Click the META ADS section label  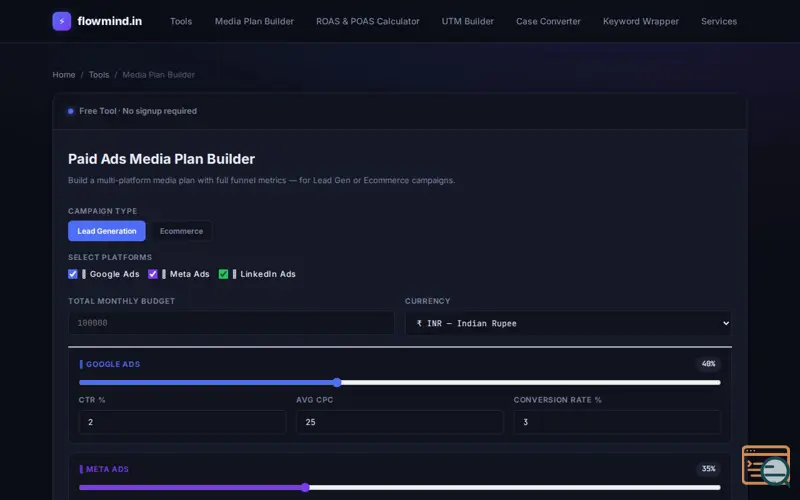(x=107, y=469)
